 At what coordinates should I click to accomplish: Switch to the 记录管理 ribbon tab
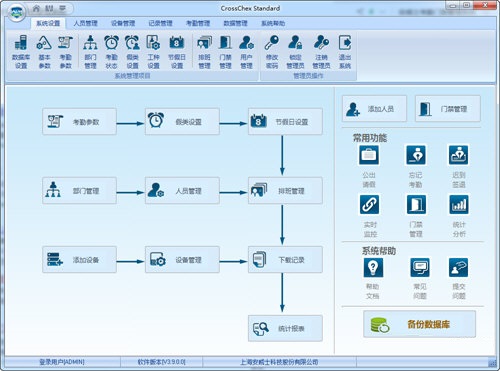click(x=160, y=23)
